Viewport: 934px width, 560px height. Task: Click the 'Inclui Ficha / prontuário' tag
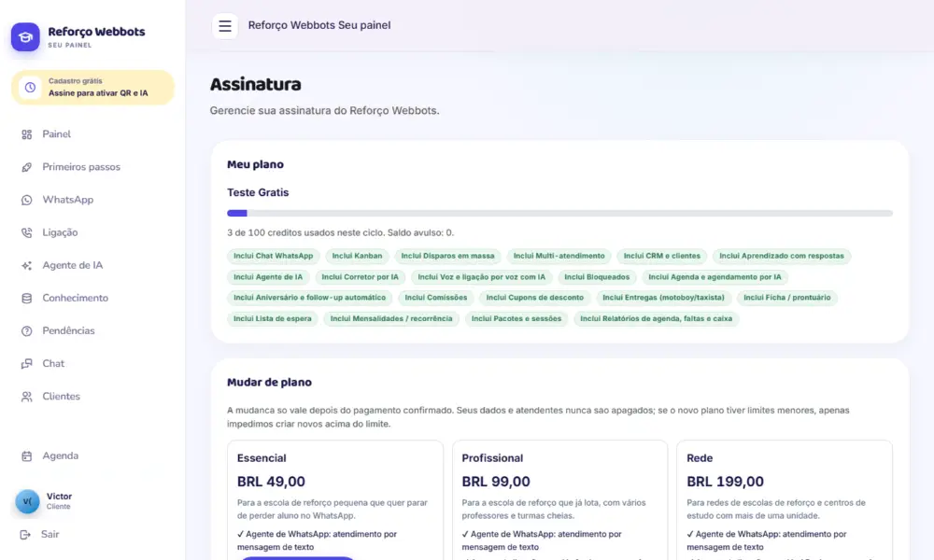coord(786,298)
